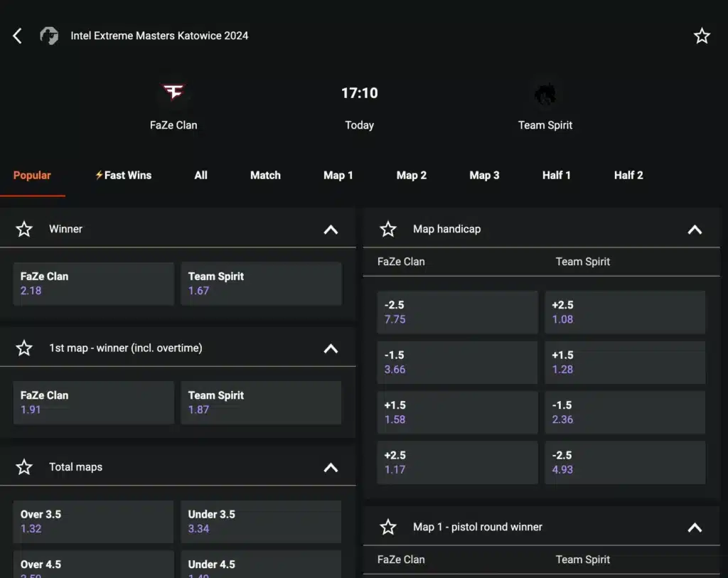
Task: Click the 17:10 match start time
Action: 359,93
